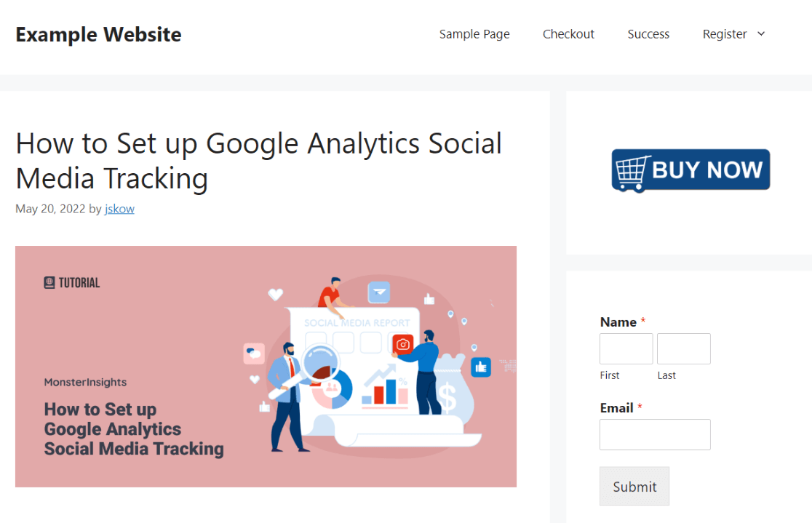Click the white heart icon in the illustration
The image size is (812, 523).
275,295
